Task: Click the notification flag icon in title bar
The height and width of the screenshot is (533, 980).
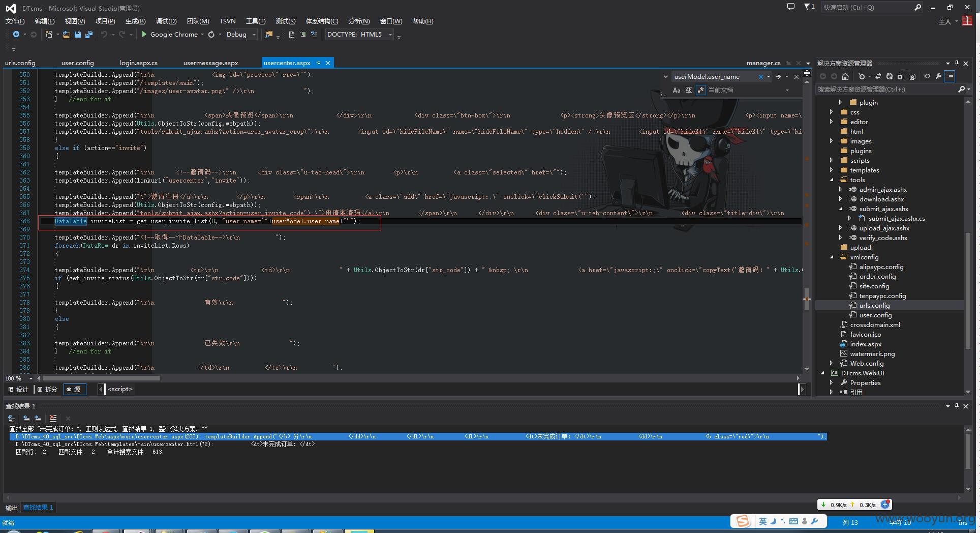Action: 809,7
